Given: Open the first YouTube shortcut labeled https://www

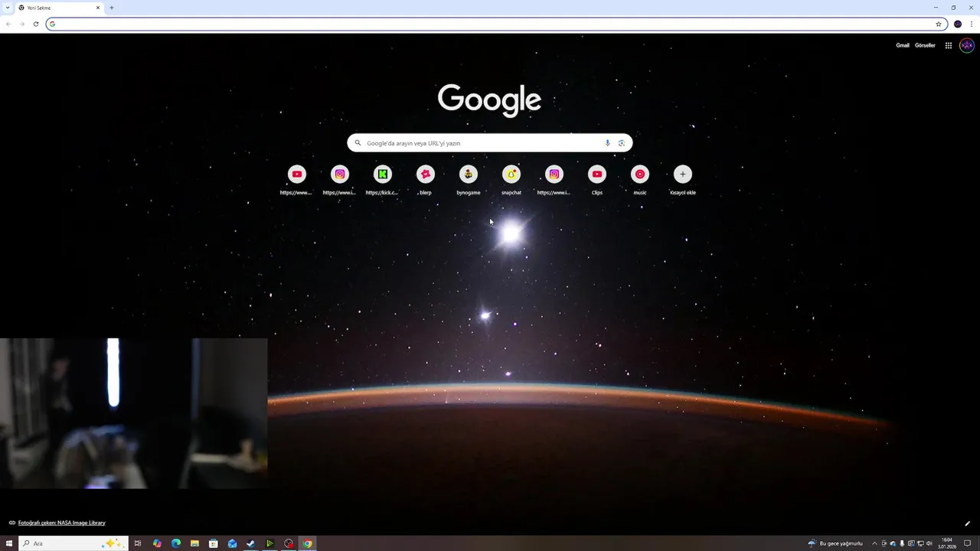Looking at the screenshot, I should (x=296, y=174).
